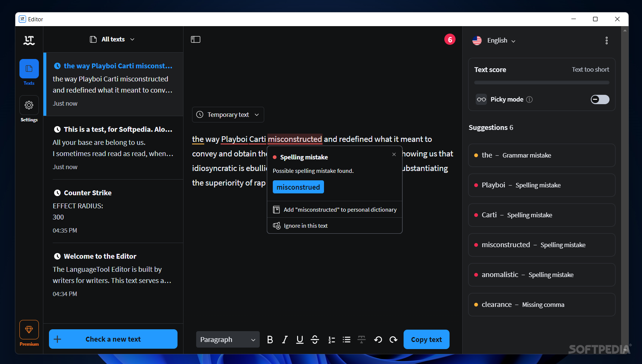Click the LanguageTool logo icon
The height and width of the screenshot is (364, 642).
[x=29, y=40]
